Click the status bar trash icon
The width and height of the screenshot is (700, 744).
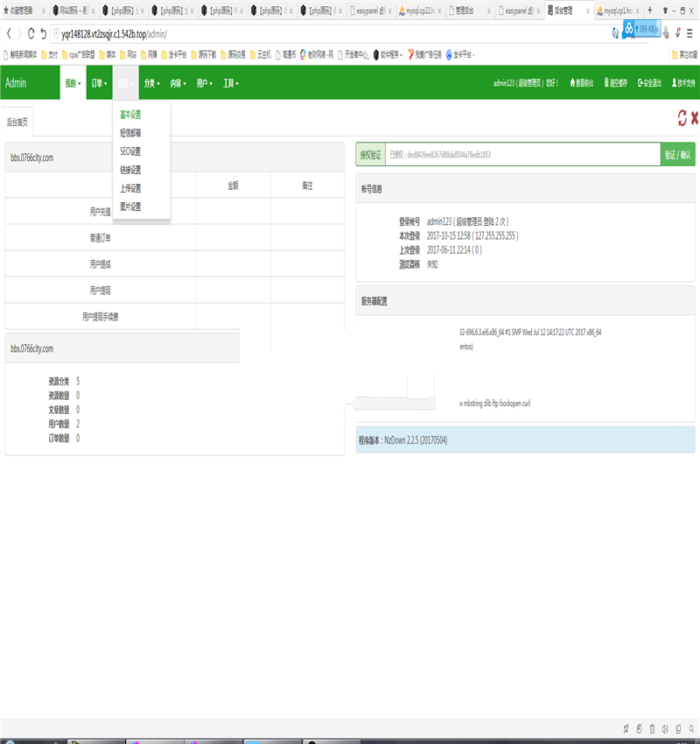point(652,729)
